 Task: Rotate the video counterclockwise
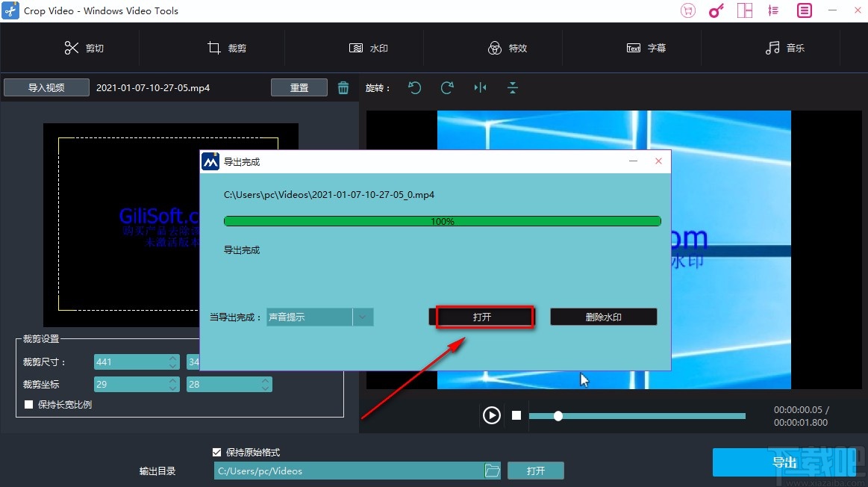click(x=415, y=87)
